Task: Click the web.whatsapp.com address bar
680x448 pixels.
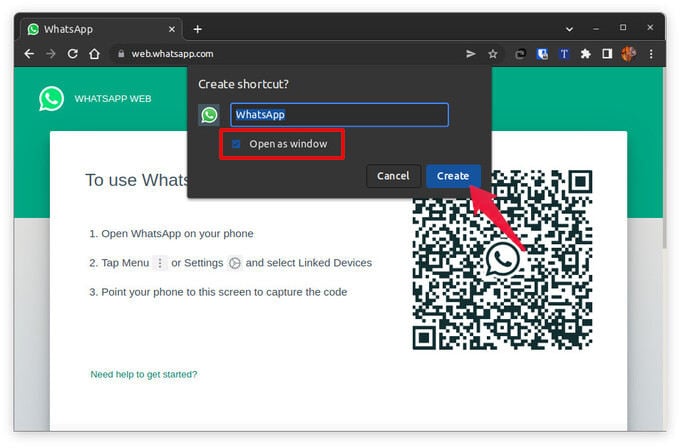Action: point(286,54)
